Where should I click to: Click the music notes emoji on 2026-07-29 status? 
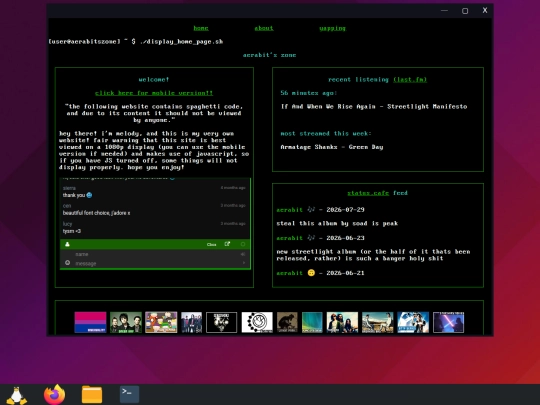[x=311, y=209]
